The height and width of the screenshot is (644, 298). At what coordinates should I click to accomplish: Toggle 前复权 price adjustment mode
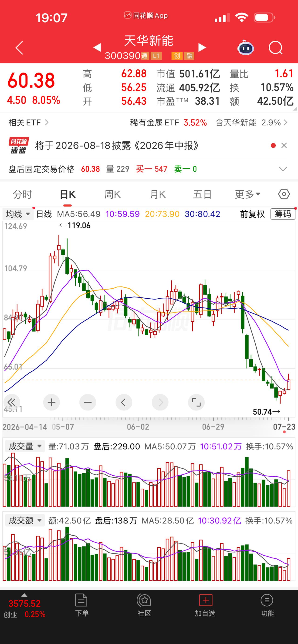pyautogui.click(x=252, y=214)
